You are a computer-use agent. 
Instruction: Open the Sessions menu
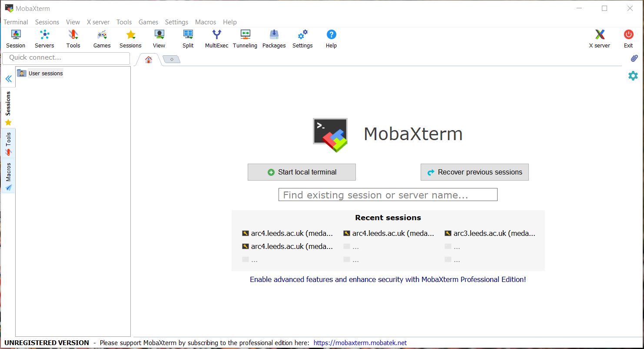47,22
